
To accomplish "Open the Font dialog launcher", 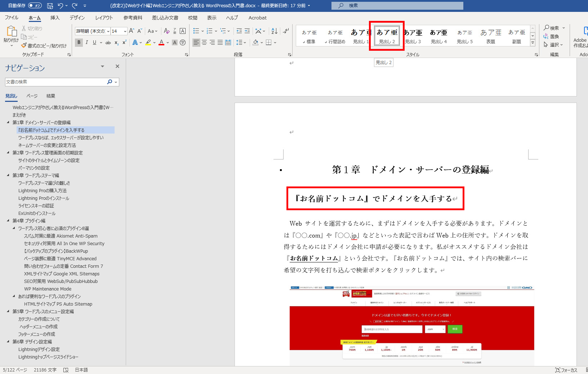I will click(x=187, y=55).
